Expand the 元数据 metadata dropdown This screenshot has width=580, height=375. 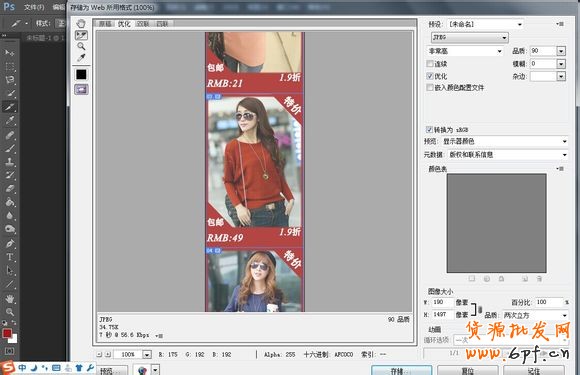[508, 155]
